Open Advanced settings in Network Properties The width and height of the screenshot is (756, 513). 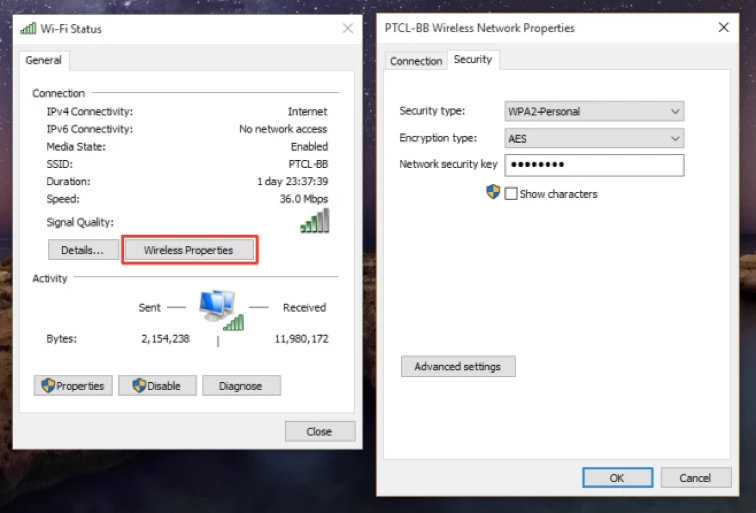(x=458, y=366)
